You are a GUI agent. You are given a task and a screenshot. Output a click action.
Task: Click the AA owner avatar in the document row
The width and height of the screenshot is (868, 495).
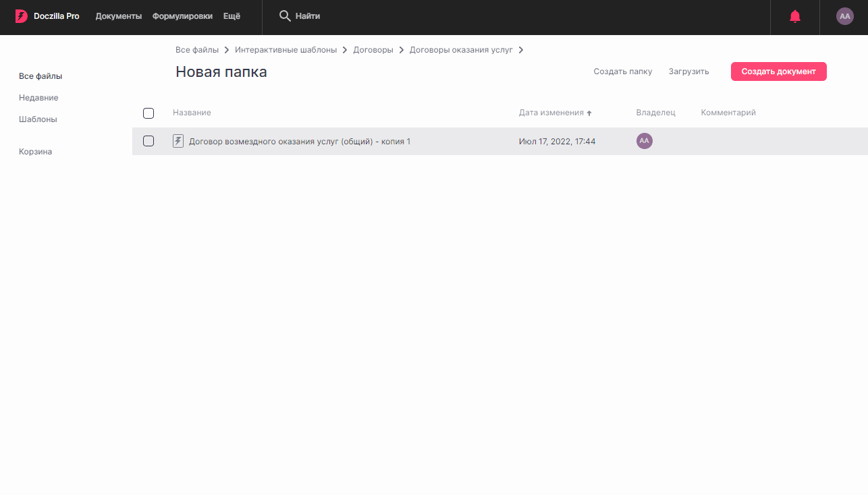click(645, 141)
